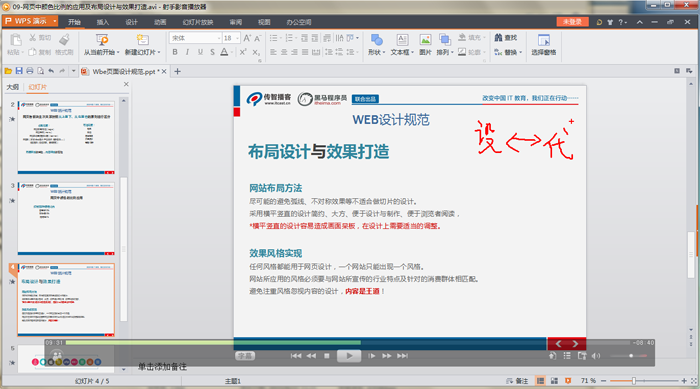The height and width of the screenshot is (389, 700).
Task: Click the subscript X₂ icon
Action: (x=256, y=52)
